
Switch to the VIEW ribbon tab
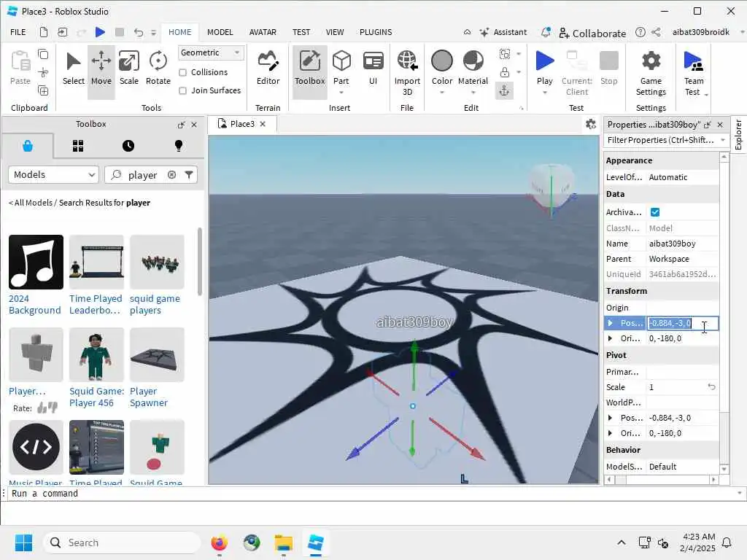click(334, 32)
